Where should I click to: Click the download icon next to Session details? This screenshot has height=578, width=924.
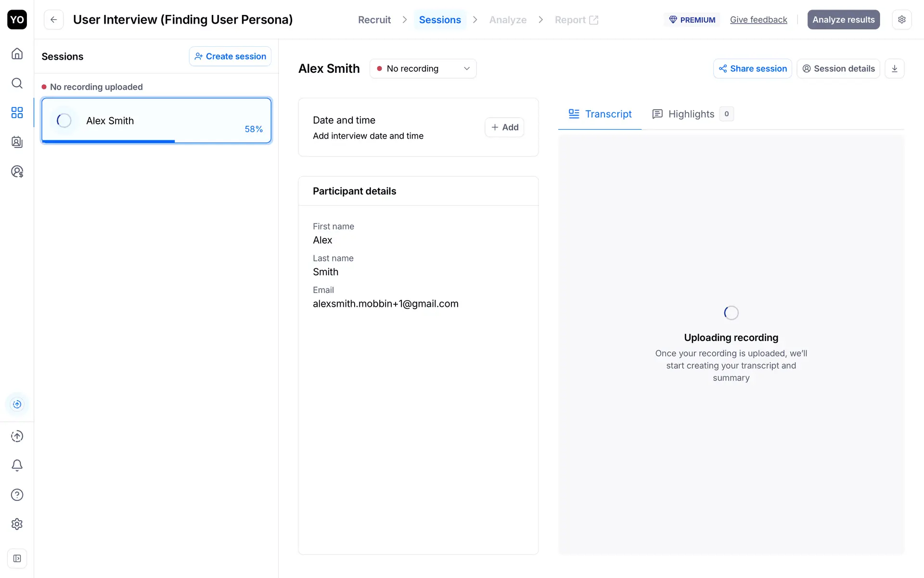[894, 68]
